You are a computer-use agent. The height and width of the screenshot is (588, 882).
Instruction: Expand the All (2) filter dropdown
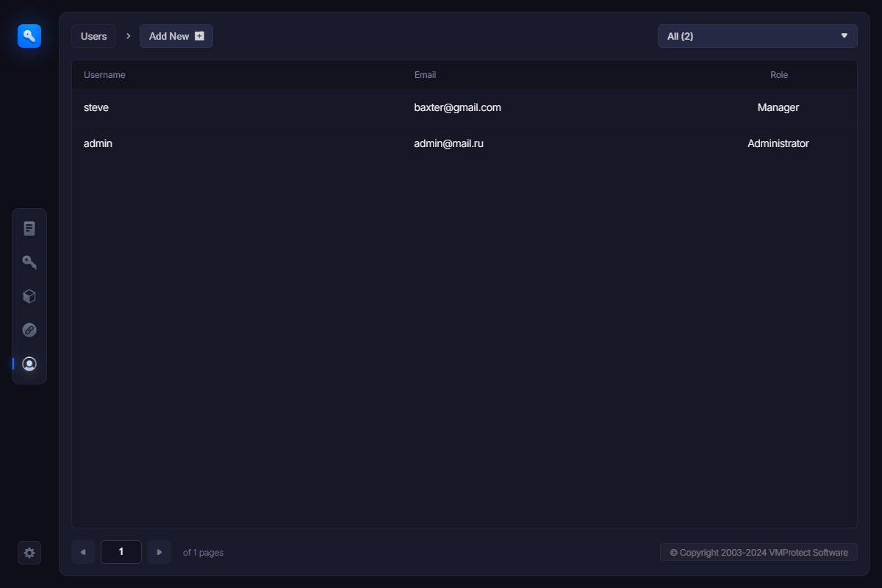tap(757, 36)
